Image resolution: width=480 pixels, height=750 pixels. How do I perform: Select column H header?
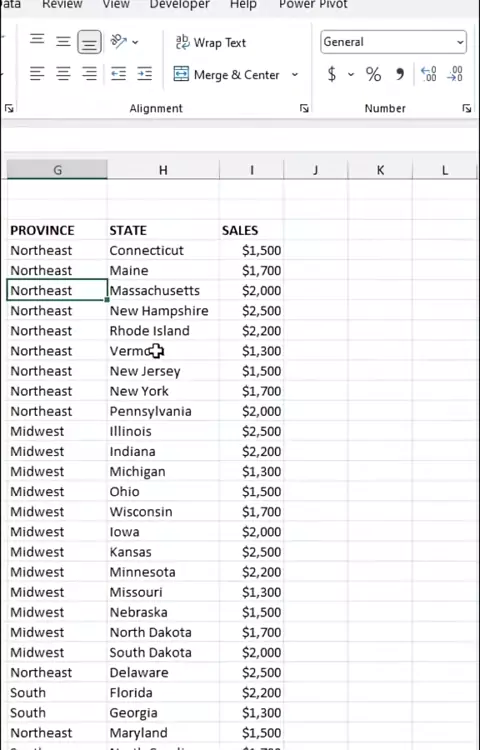[x=163, y=170]
